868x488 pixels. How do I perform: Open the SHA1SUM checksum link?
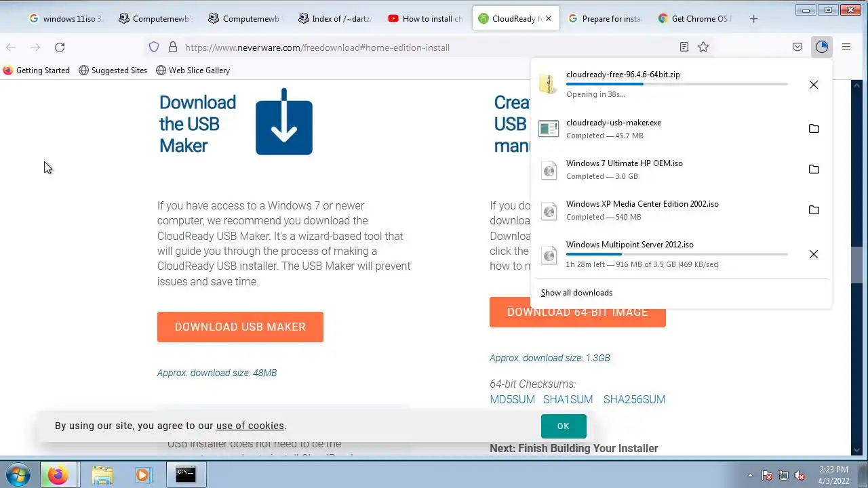568,399
